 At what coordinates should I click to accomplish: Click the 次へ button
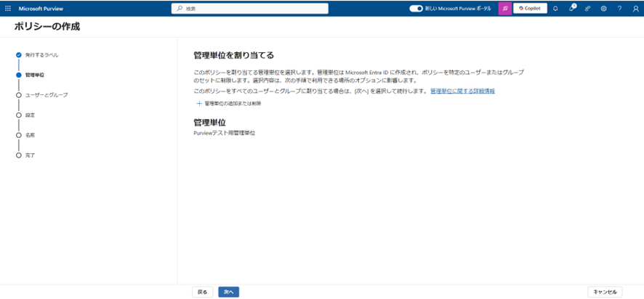coord(228,292)
